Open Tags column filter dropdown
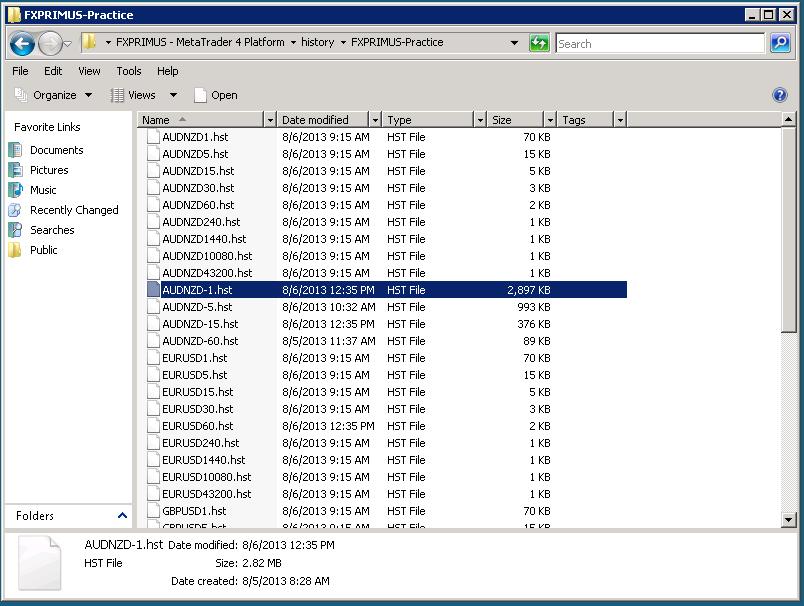 click(x=620, y=120)
